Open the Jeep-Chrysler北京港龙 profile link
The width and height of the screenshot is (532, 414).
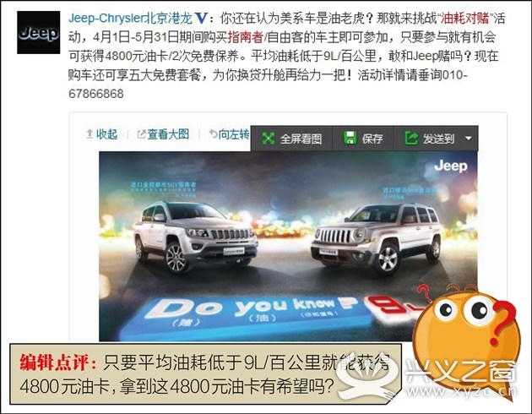coord(130,19)
